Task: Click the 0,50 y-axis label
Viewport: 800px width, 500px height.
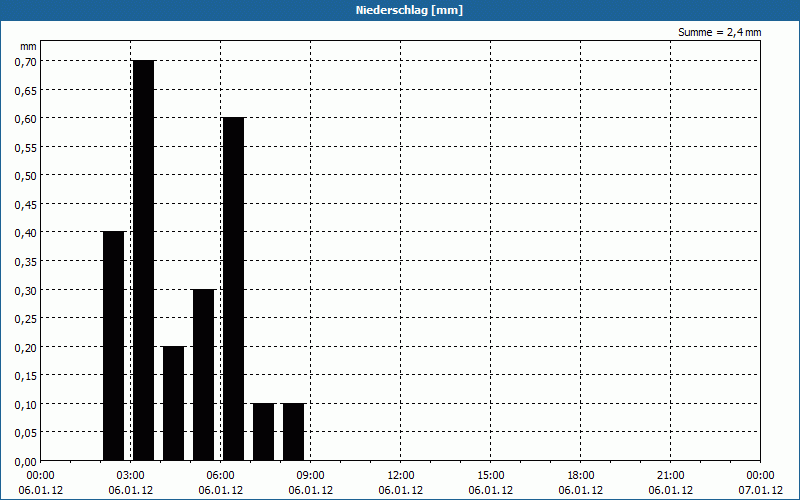Action: 26,176
